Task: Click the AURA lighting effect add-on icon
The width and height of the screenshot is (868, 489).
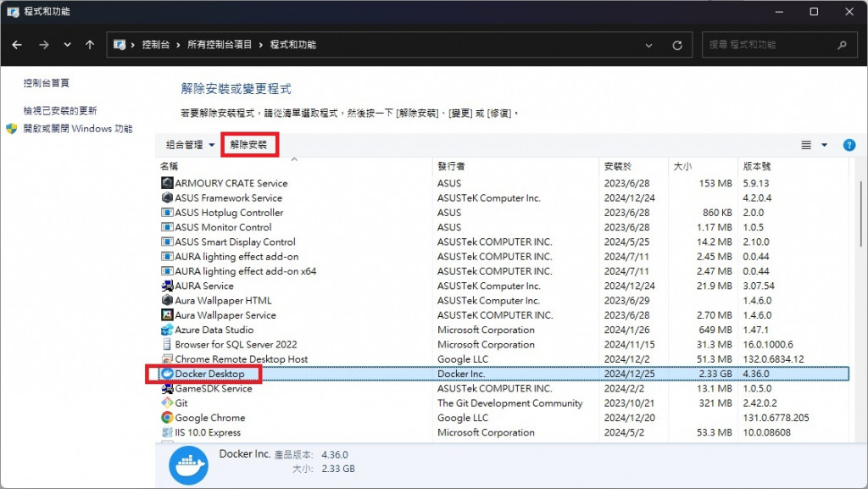Action: point(167,256)
